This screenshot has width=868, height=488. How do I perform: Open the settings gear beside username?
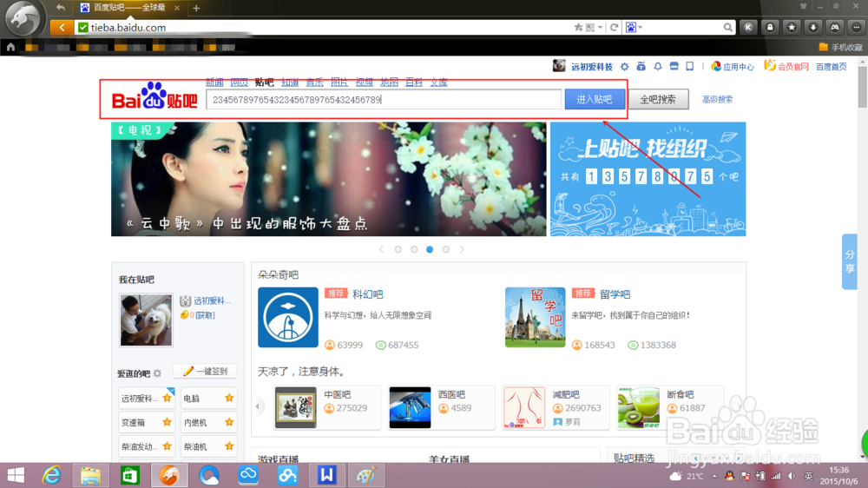624,67
